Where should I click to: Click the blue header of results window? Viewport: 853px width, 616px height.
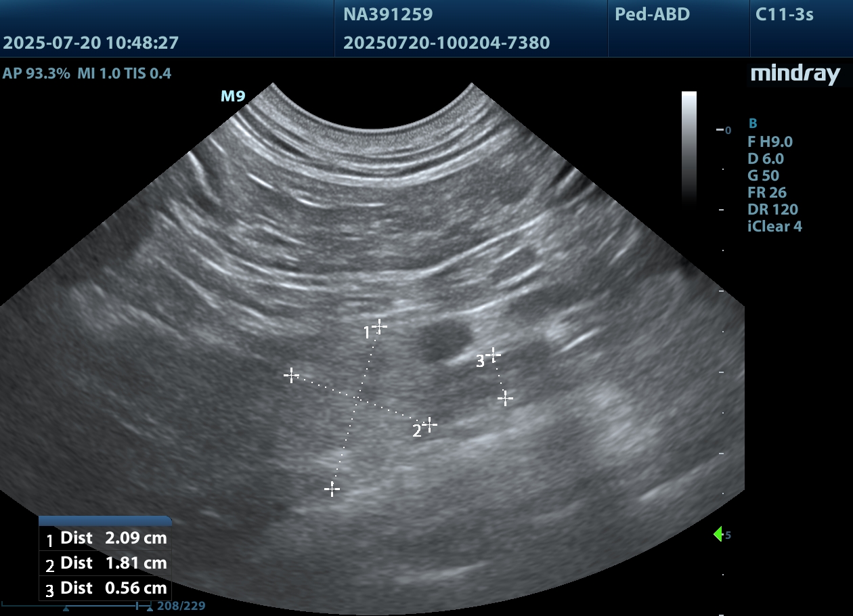pyautogui.click(x=106, y=521)
